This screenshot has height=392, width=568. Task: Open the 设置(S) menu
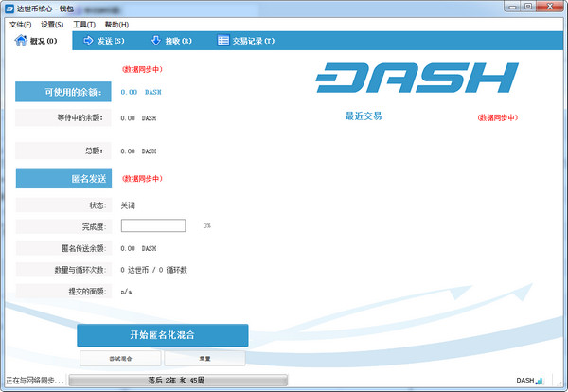click(x=52, y=25)
